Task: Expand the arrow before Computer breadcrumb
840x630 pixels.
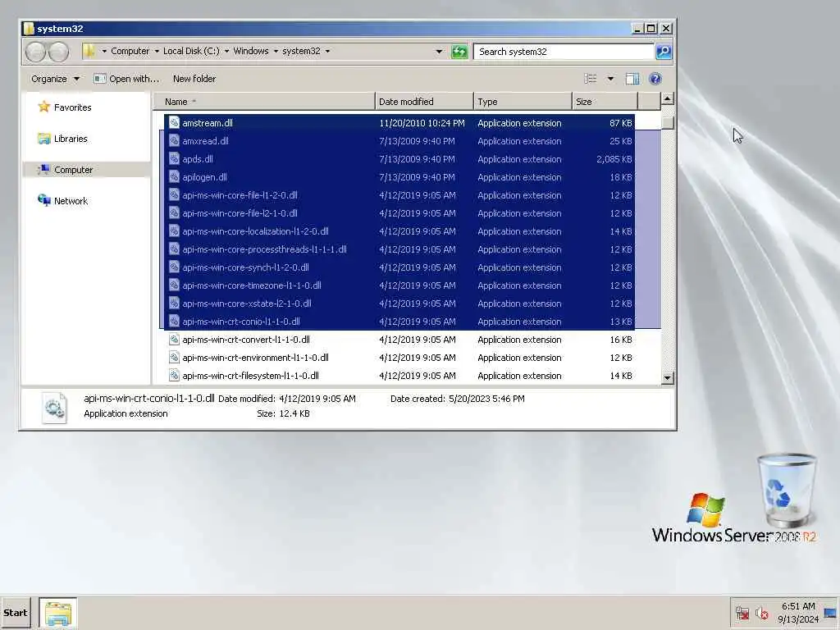Action: 104,51
